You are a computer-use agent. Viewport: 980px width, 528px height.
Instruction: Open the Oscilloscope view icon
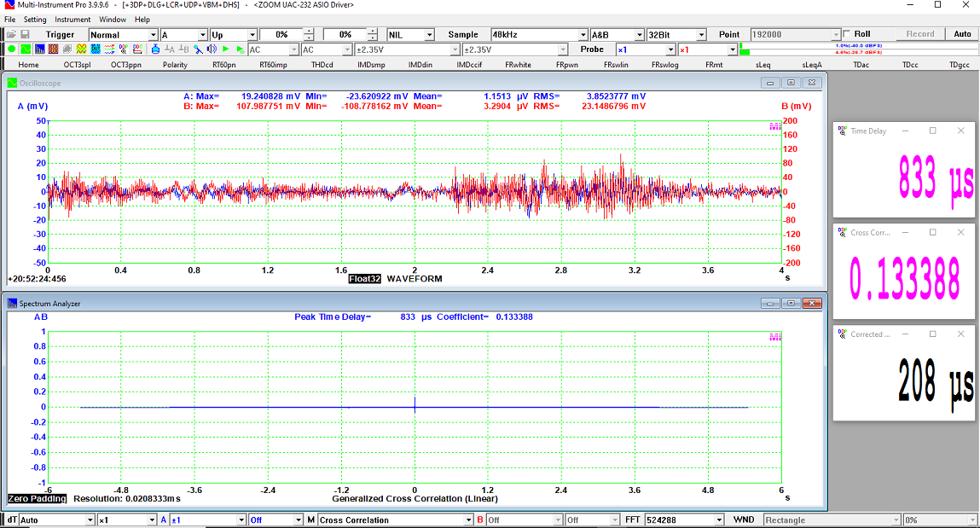[26, 49]
